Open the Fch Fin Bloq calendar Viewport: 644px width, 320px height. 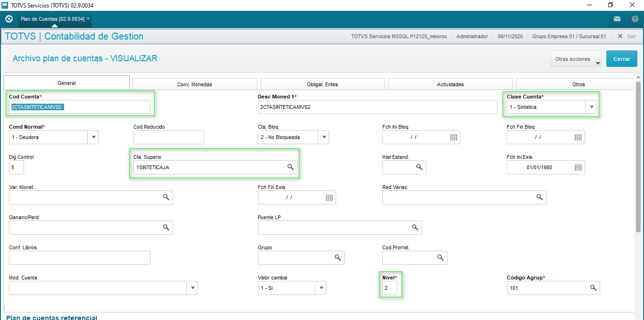coord(578,137)
